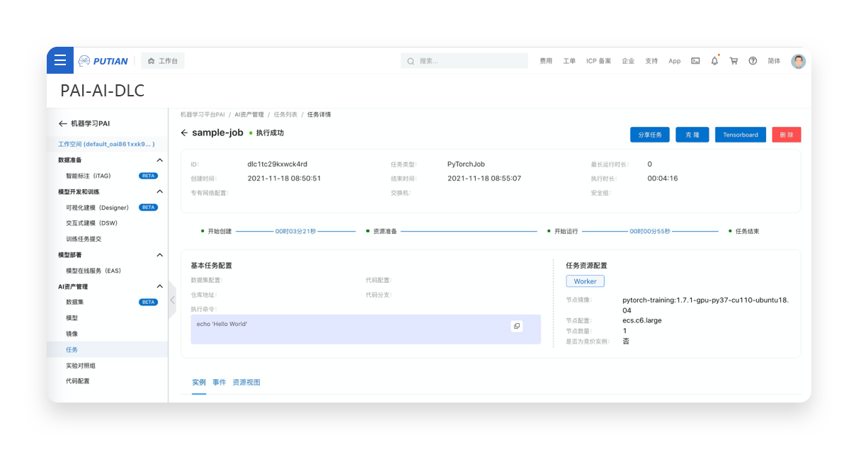
Task: Collapse the 模型部署 section
Action: [159, 255]
